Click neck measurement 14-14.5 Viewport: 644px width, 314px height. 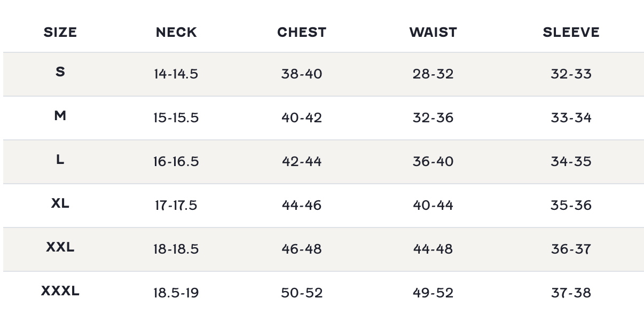pos(176,74)
